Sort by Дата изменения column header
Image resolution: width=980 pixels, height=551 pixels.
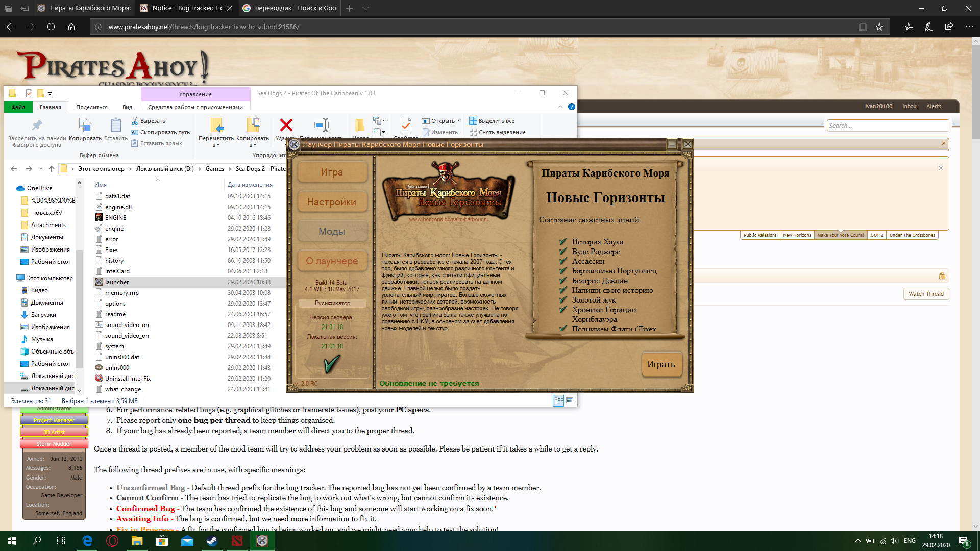pos(250,185)
